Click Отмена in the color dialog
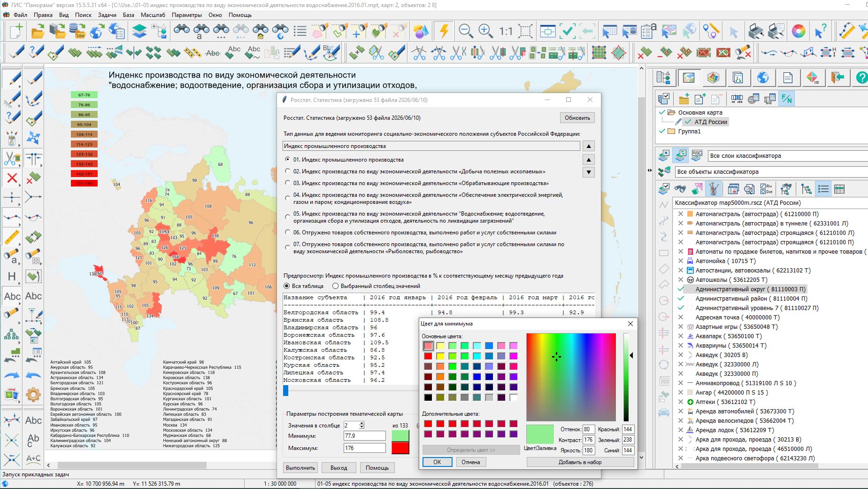The image size is (868, 489). (470, 462)
